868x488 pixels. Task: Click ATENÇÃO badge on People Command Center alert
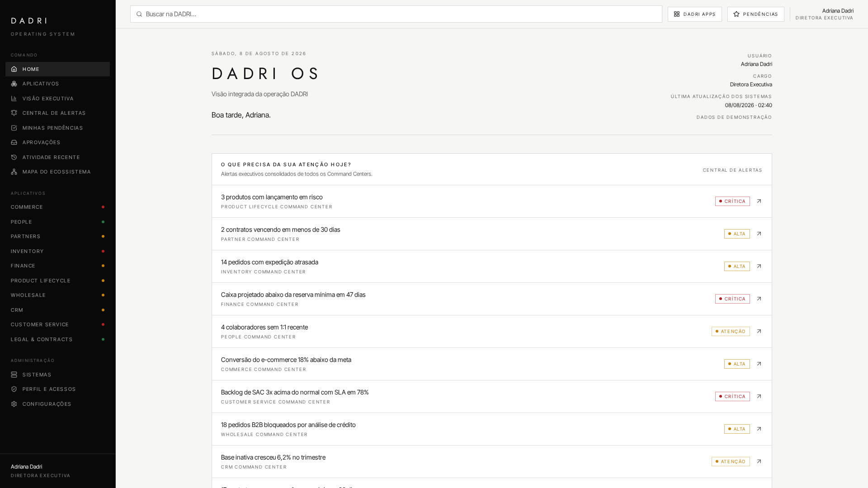[x=731, y=331]
